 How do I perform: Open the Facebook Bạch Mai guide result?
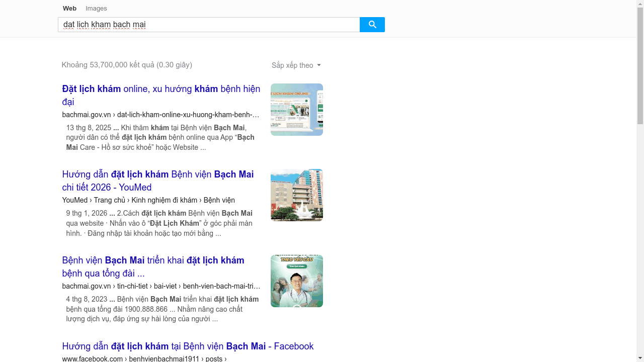188,346
